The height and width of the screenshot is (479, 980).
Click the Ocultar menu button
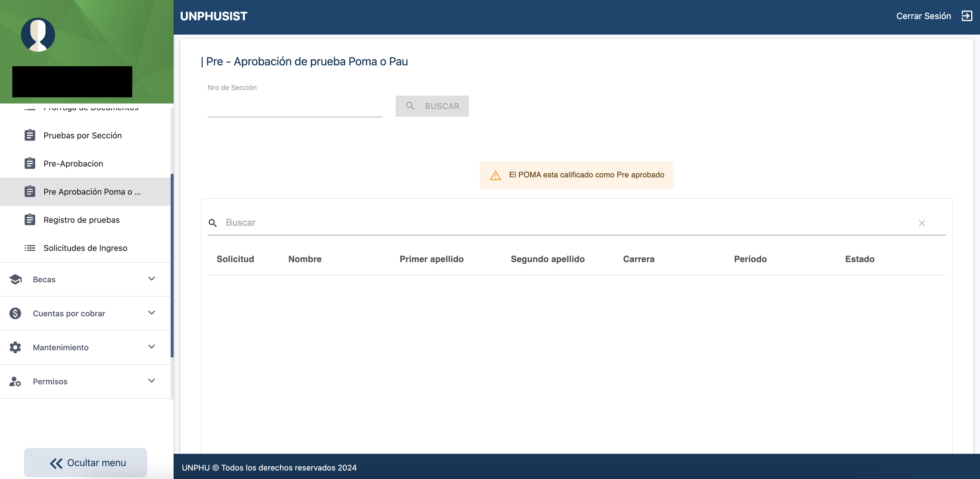[86, 462]
